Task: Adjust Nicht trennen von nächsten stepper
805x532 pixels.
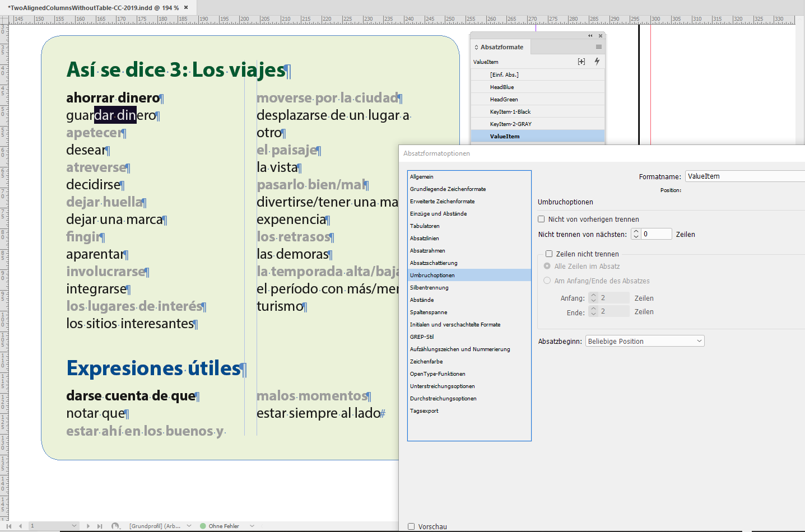Action: coord(636,234)
